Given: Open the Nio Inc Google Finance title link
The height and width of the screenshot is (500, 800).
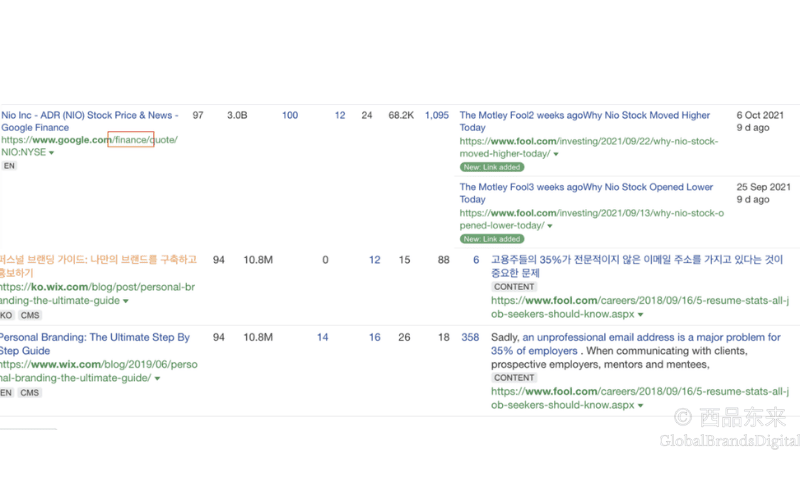Looking at the screenshot, I should 90,121.
